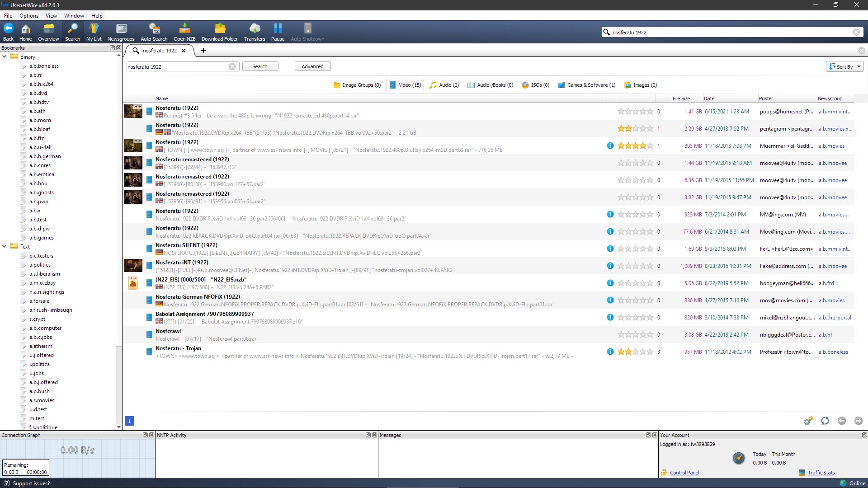Click the a.b.the-portal newsgroup link
The width and height of the screenshot is (868, 488).
tap(835, 317)
